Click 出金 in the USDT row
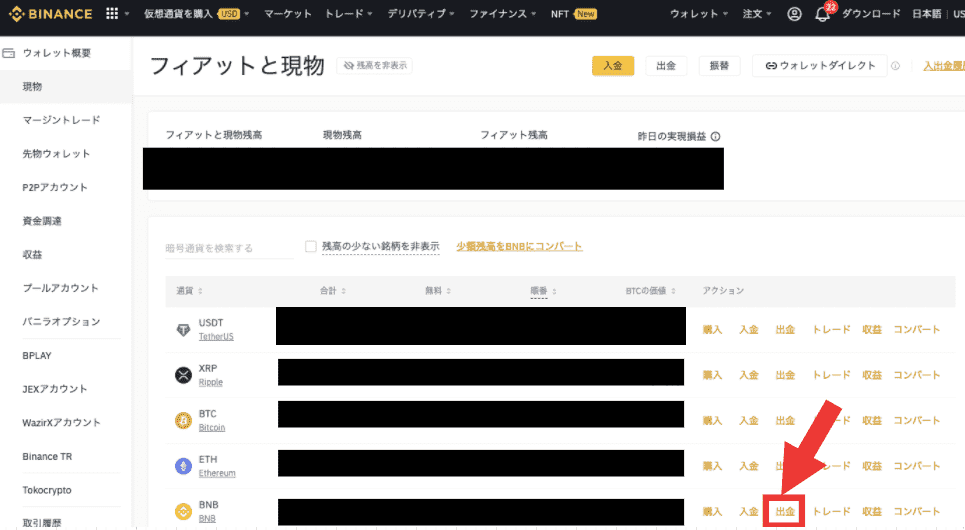 [785, 329]
